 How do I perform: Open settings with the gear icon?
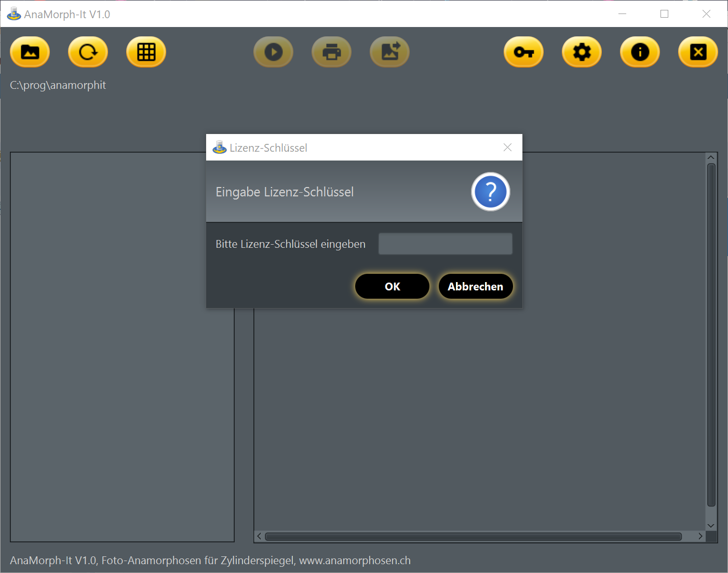[x=582, y=52]
